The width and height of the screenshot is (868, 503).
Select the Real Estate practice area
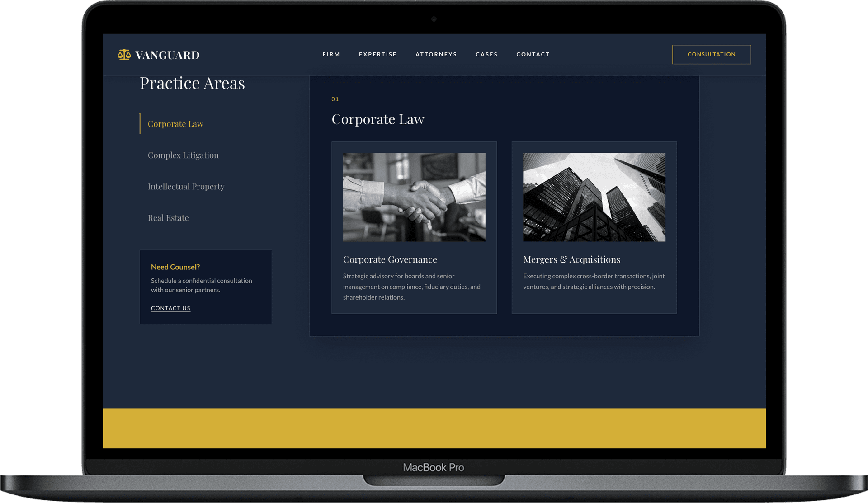coord(168,218)
